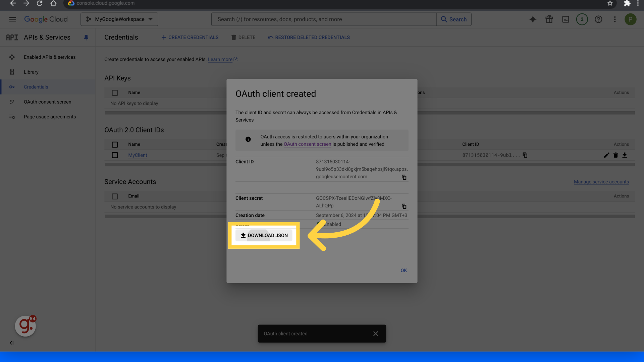The image size is (644, 362).
Task: Click the APIs & Services heading
Action: (x=47, y=38)
